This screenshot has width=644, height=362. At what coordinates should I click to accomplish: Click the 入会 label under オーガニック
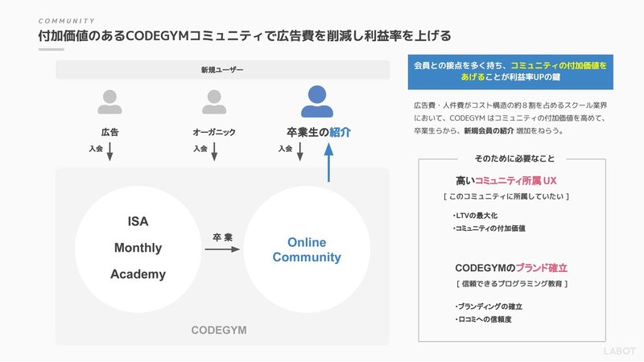pos(200,149)
